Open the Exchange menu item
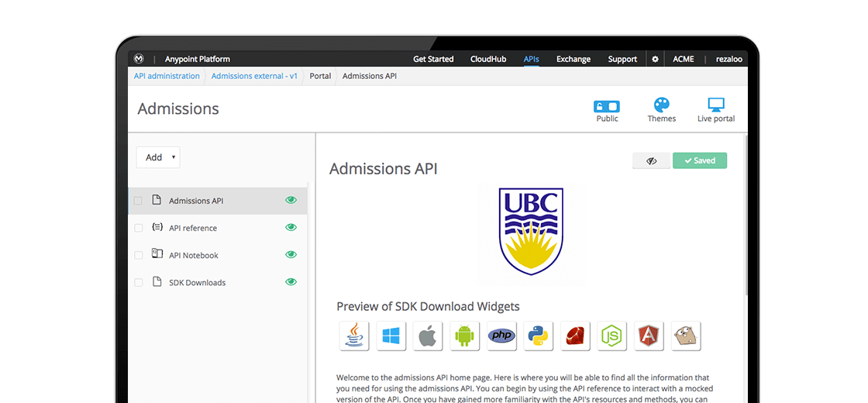Screen dimensions: 868x403 click(x=573, y=59)
